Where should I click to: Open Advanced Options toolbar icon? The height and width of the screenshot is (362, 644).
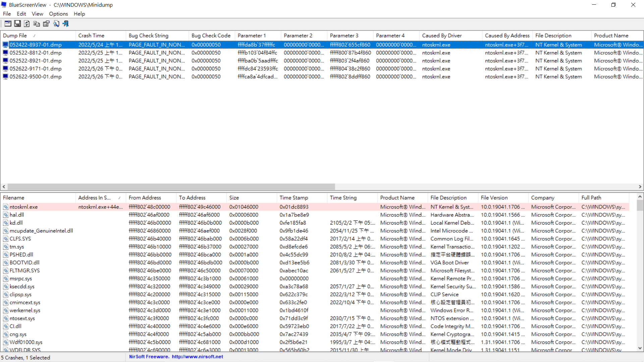point(8,23)
